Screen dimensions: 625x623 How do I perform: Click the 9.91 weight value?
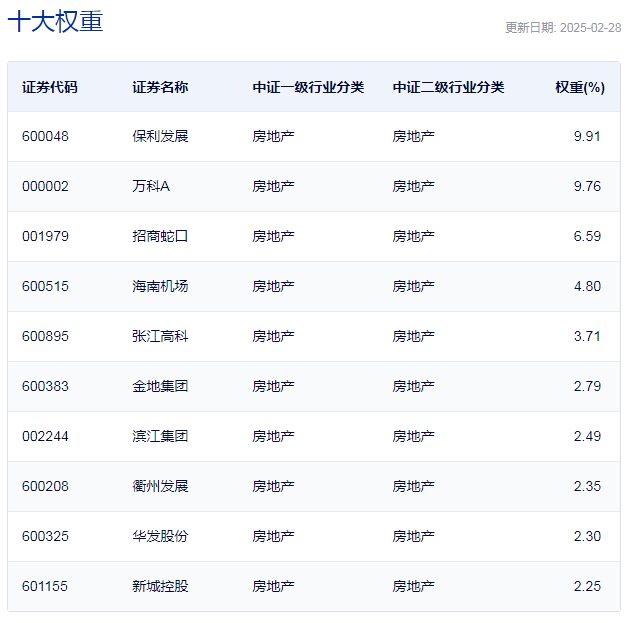587,136
